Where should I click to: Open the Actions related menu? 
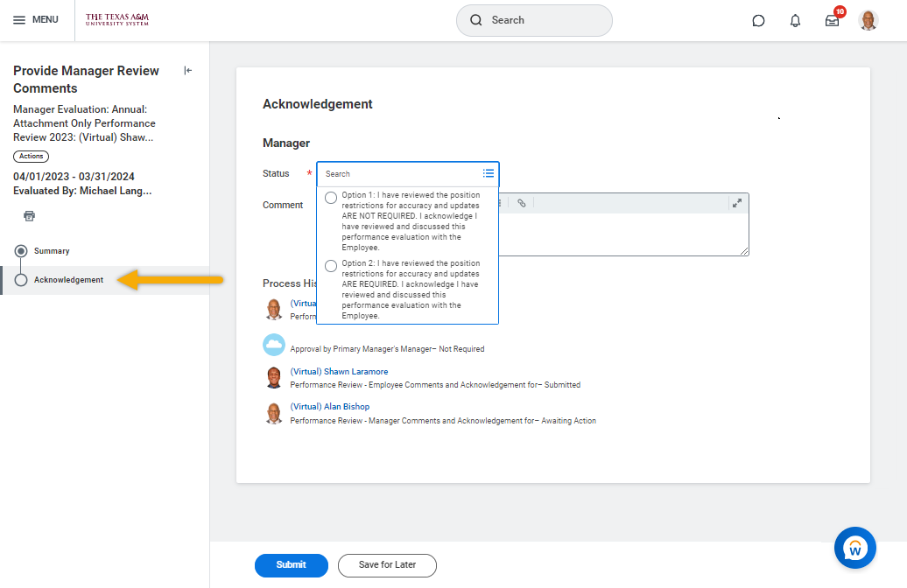pos(31,157)
